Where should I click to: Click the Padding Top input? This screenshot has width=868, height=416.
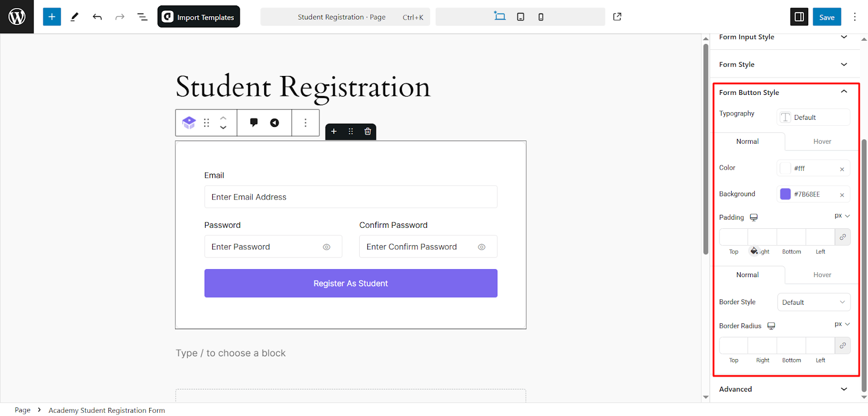click(733, 237)
